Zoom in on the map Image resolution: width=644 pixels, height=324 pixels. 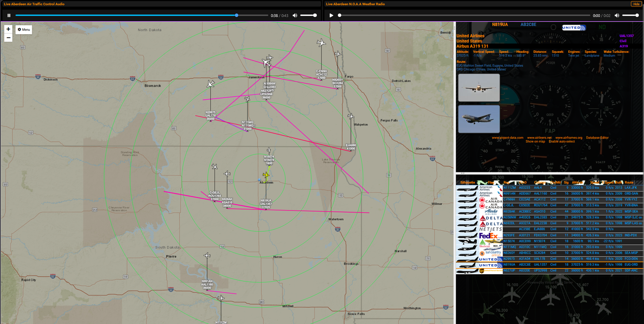pos(8,29)
